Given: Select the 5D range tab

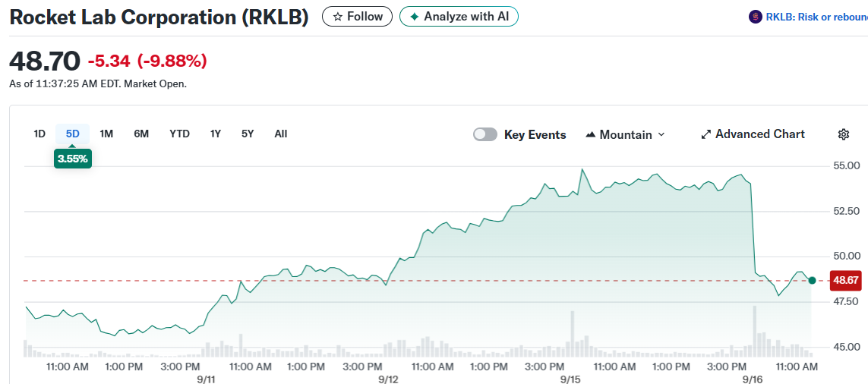Looking at the screenshot, I should click(x=72, y=134).
